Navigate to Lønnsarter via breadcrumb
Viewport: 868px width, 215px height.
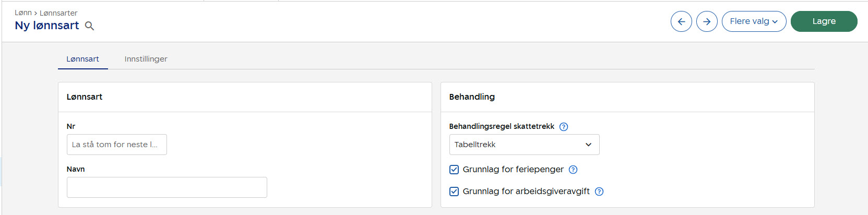58,13
